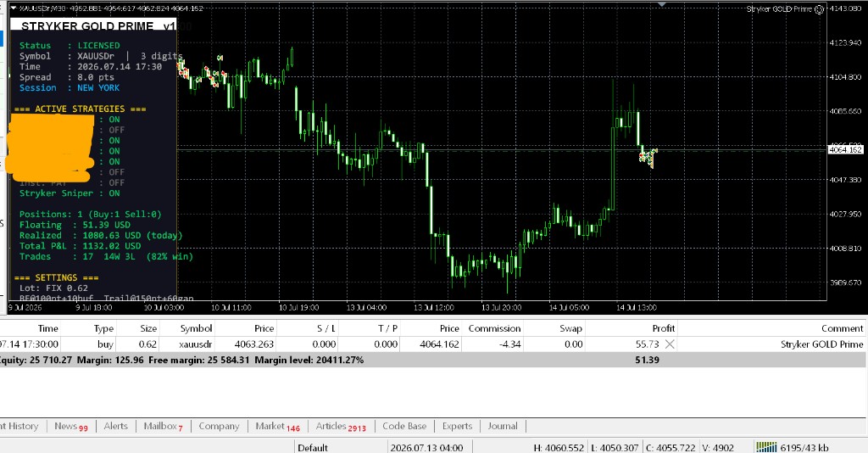Click the 0.00 swap cell

574,344
